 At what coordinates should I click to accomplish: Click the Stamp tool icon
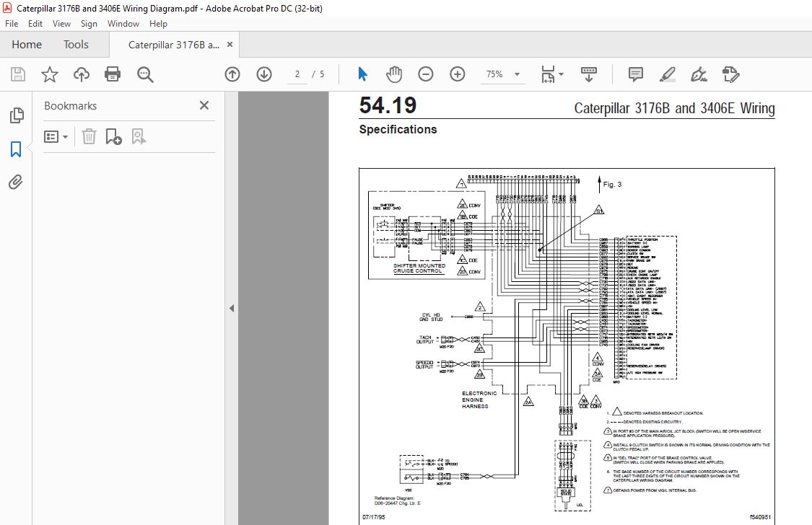[730, 74]
